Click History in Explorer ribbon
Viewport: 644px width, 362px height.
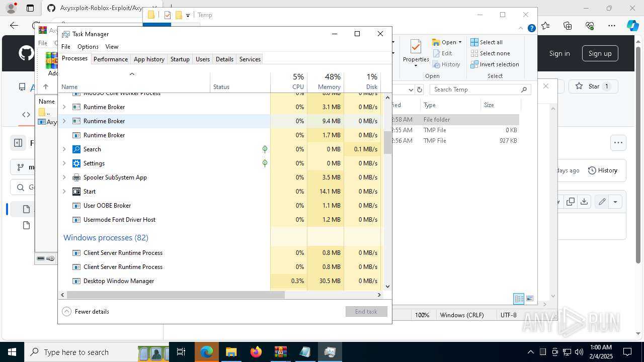point(446,64)
